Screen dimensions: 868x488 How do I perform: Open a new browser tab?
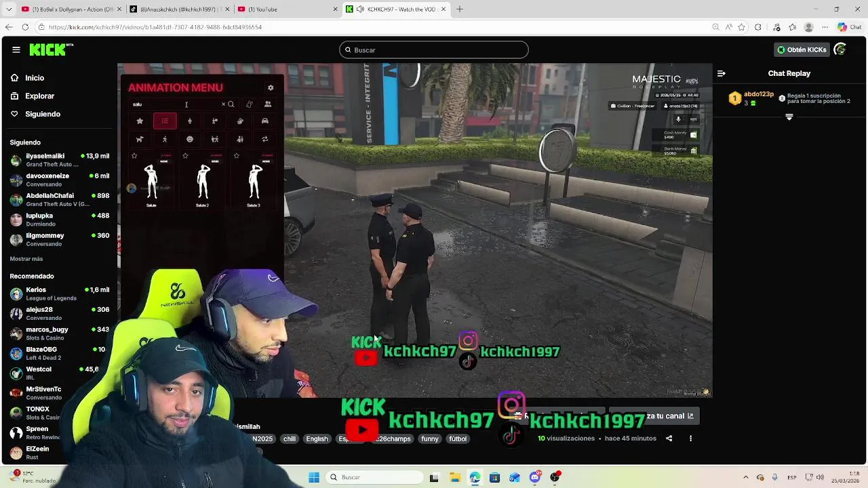[459, 9]
